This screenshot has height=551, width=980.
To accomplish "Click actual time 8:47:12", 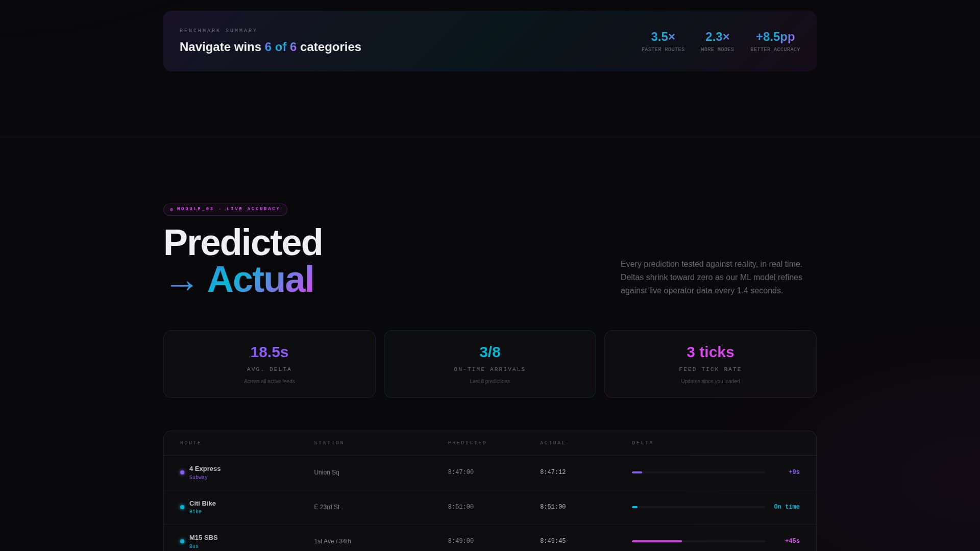I will [x=553, y=472].
